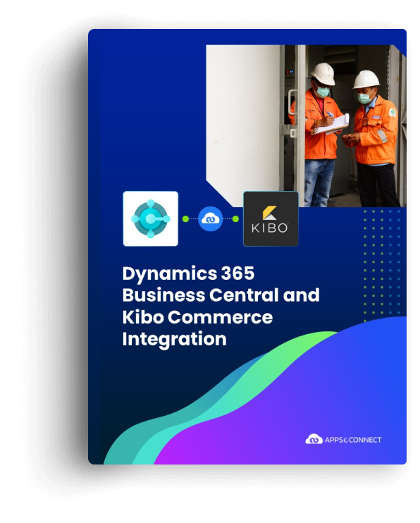
Task: Click the "Dynamics 365" title line
Action: (x=188, y=274)
